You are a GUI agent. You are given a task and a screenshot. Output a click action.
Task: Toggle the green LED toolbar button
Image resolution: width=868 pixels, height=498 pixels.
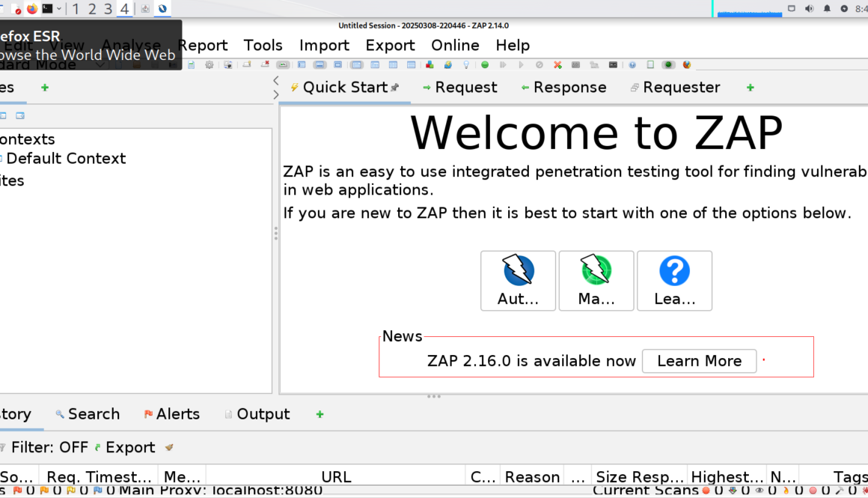668,65
